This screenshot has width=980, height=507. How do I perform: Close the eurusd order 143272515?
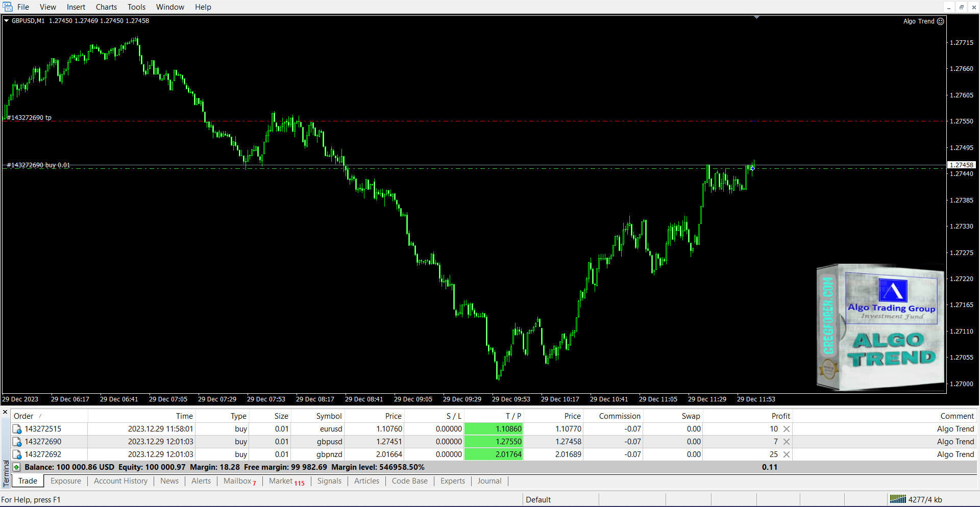(787, 429)
